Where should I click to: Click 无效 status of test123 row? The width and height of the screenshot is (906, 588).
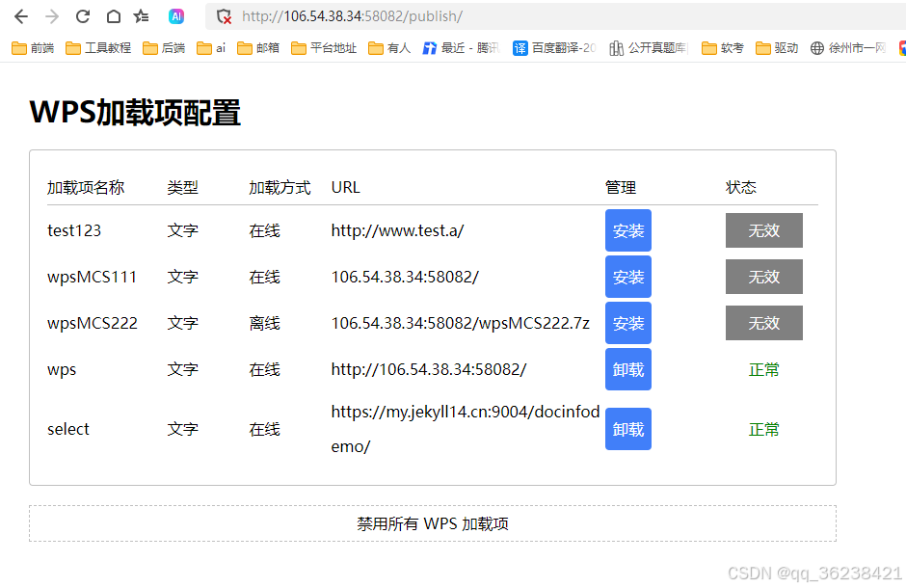tap(764, 230)
